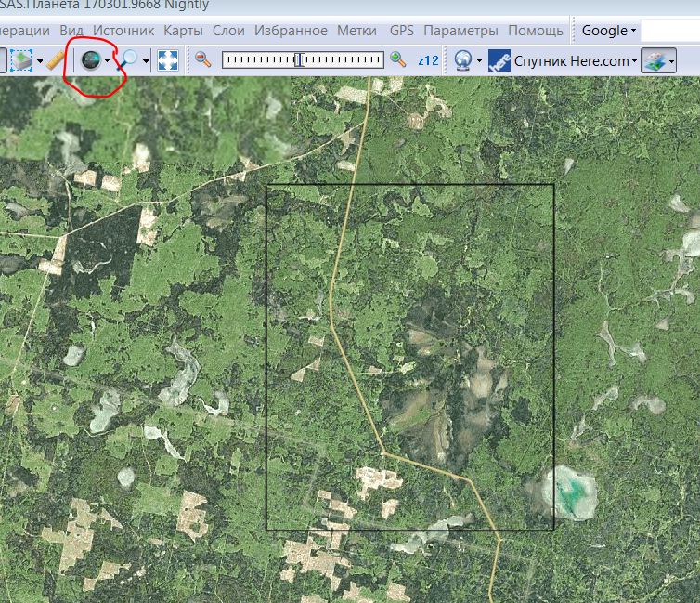Click the globe icon circled in red
The image size is (700, 603).
pyautogui.click(x=91, y=60)
